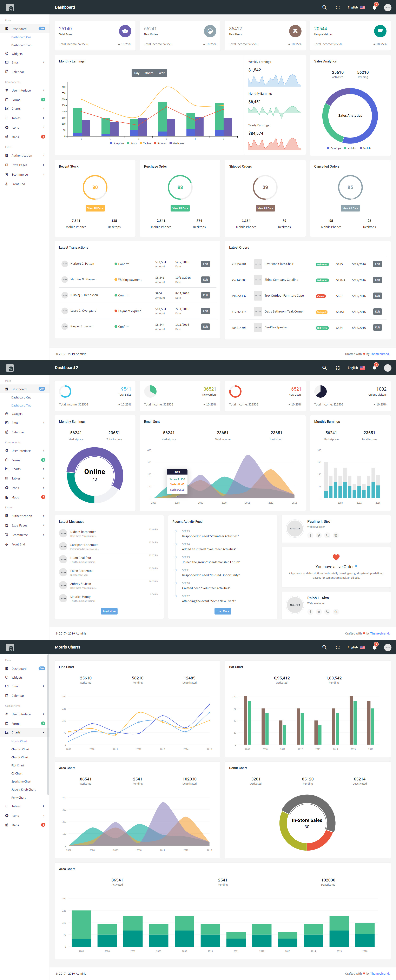Expand the Tables menu in the Dashboard sidebar

click(x=25, y=118)
